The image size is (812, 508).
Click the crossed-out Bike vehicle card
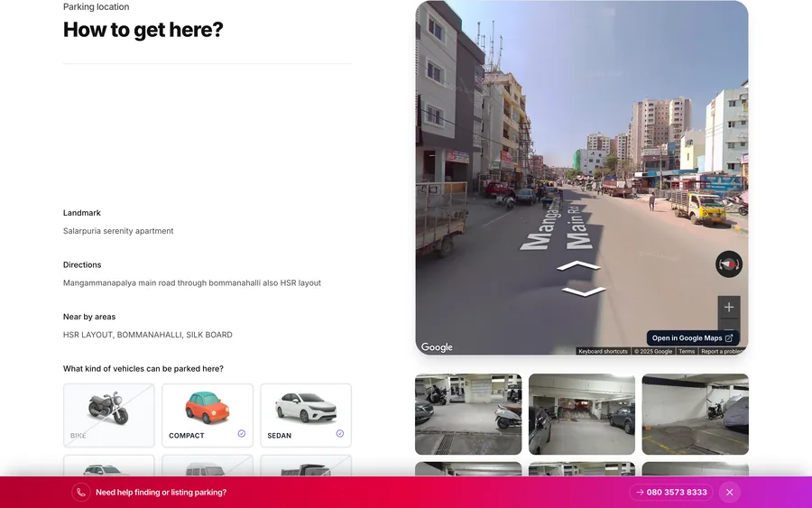pyautogui.click(x=109, y=415)
